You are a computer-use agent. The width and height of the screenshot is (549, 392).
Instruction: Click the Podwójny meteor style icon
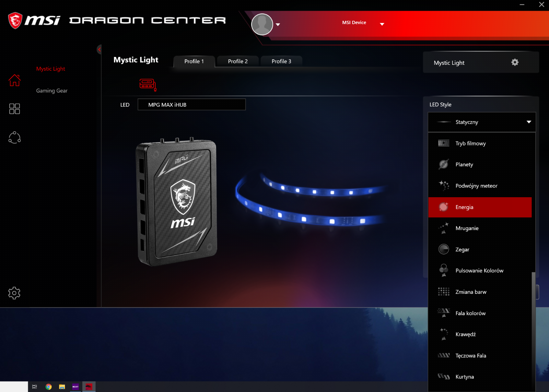[x=444, y=186]
